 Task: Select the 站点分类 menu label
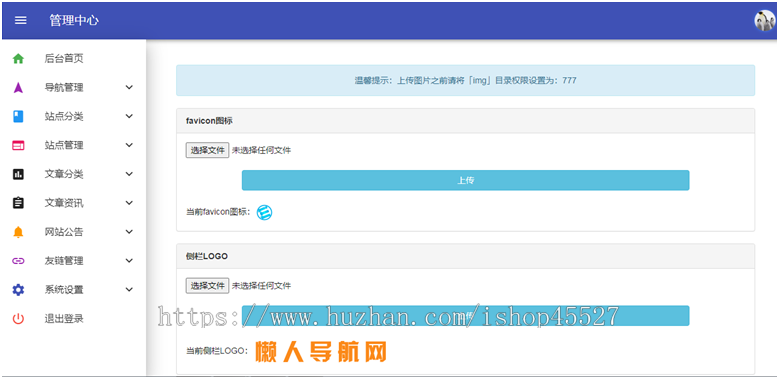coord(64,117)
